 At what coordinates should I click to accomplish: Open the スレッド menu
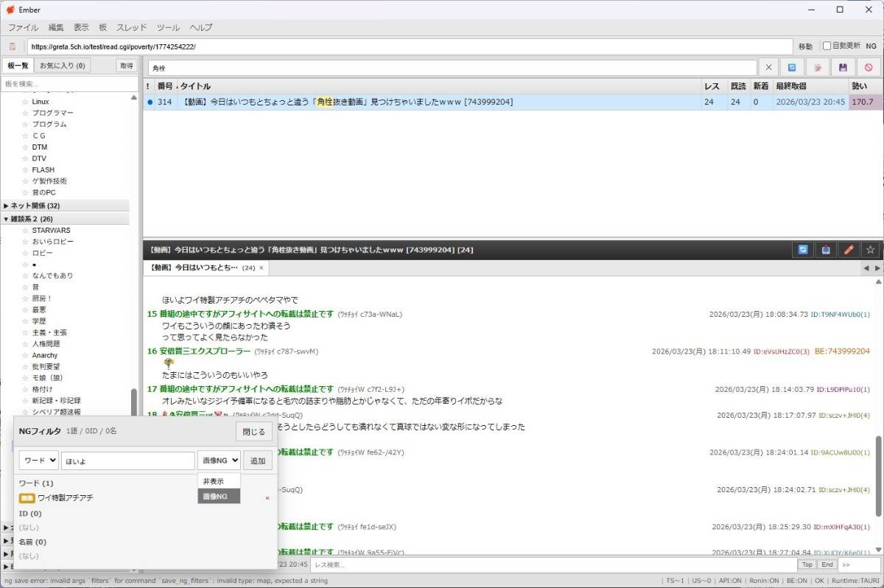pyautogui.click(x=132, y=27)
